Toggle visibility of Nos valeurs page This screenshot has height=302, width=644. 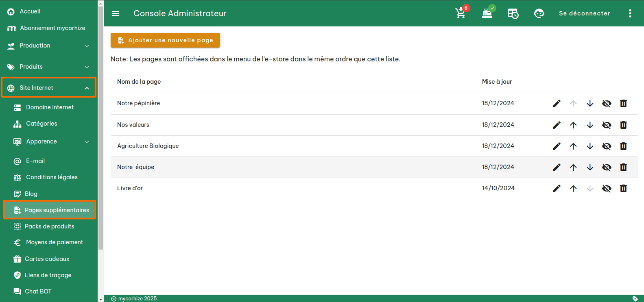[x=607, y=125]
